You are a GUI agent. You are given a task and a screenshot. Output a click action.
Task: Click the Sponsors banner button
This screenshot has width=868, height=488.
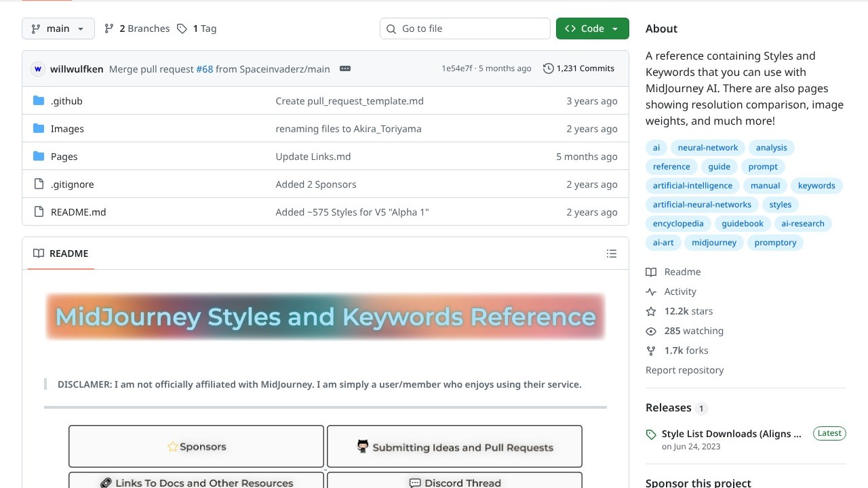196,447
